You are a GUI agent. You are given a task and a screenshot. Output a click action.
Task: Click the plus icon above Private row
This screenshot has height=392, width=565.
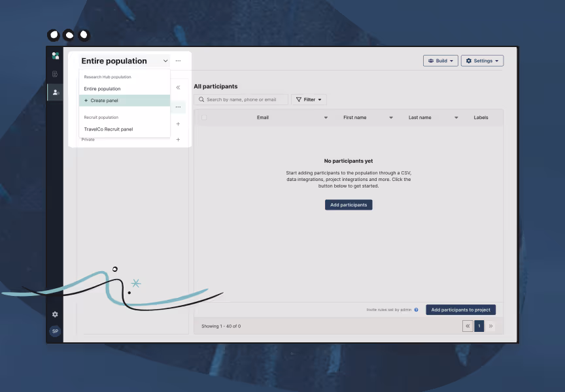[178, 124]
